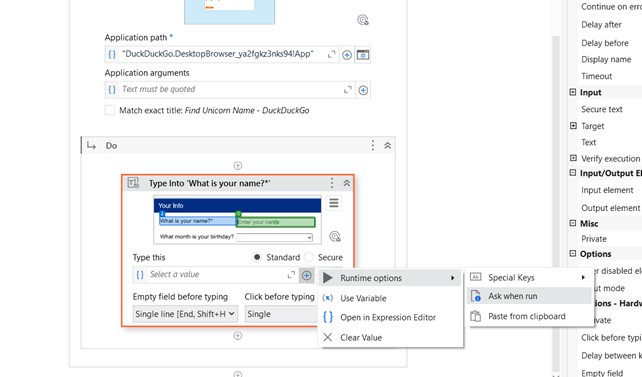
Task: Expand the Type this value editor
Action: pos(291,275)
